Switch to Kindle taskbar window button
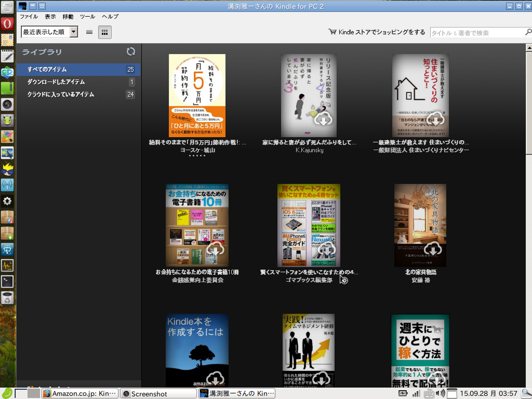 click(236, 394)
